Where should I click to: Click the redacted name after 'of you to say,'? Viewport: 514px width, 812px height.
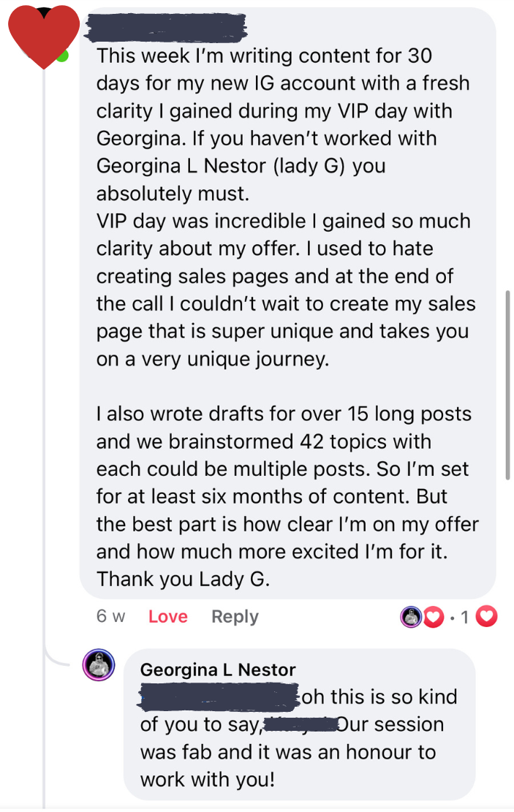click(300, 724)
